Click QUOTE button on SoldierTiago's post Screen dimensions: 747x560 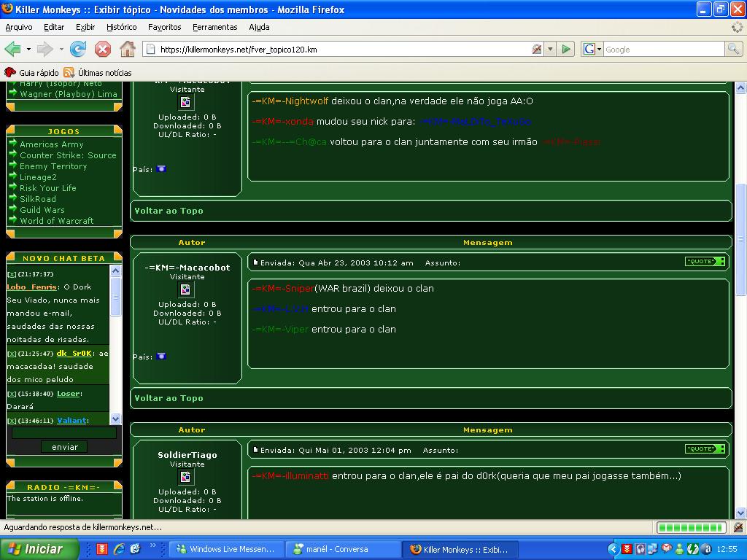[704, 449]
